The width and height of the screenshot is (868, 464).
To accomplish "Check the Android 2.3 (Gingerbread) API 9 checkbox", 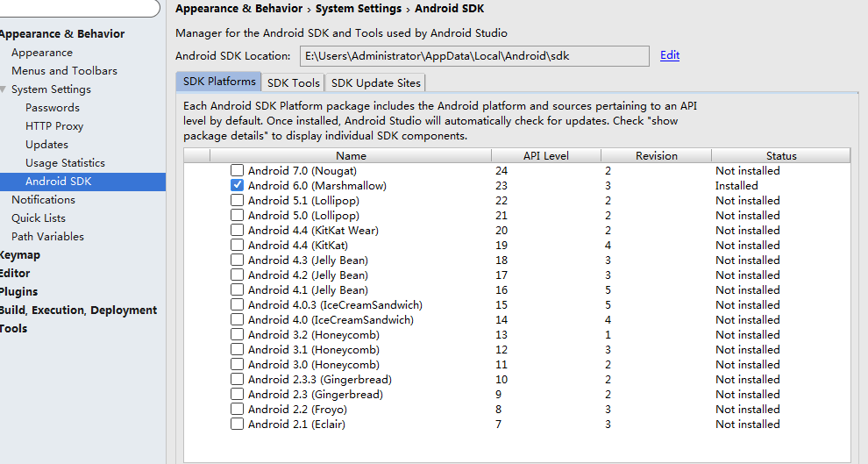I will [237, 395].
